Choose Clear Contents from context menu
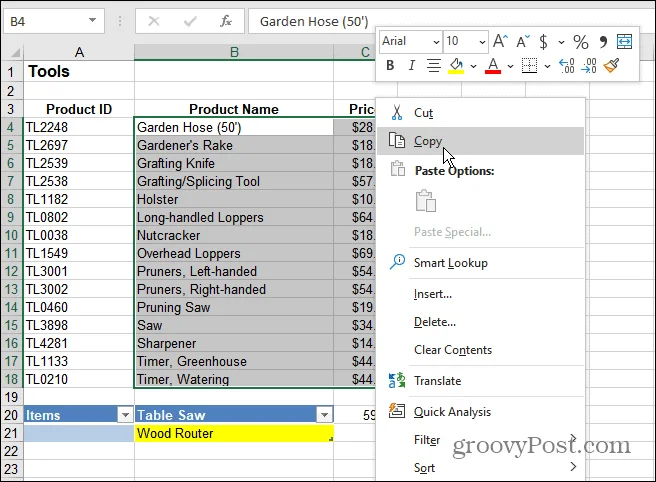656x482 pixels. click(x=480, y=350)
